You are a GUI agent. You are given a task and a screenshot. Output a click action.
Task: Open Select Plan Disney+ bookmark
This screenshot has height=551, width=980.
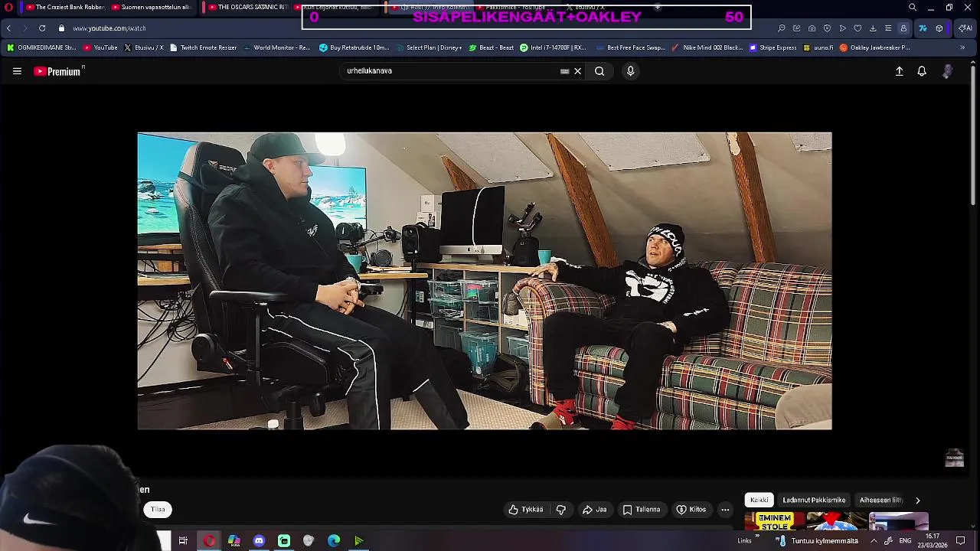pos(428,47)
